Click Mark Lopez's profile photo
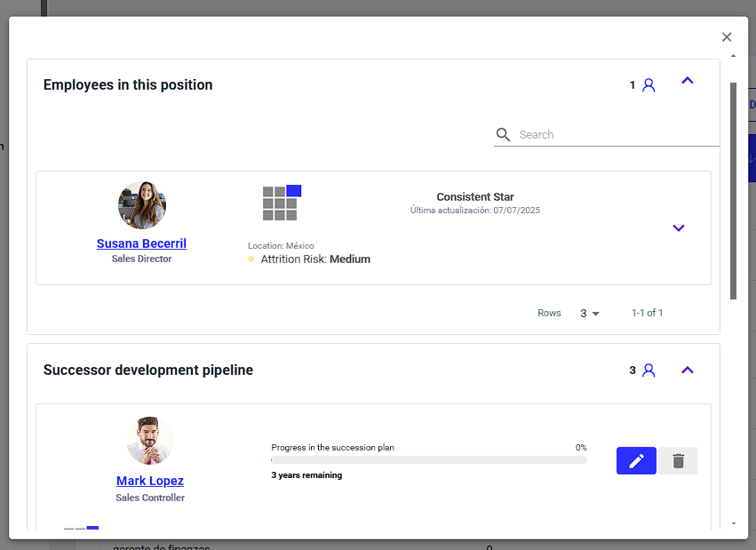Viewport: 756px width, 550px height. (x=150, y=441)
